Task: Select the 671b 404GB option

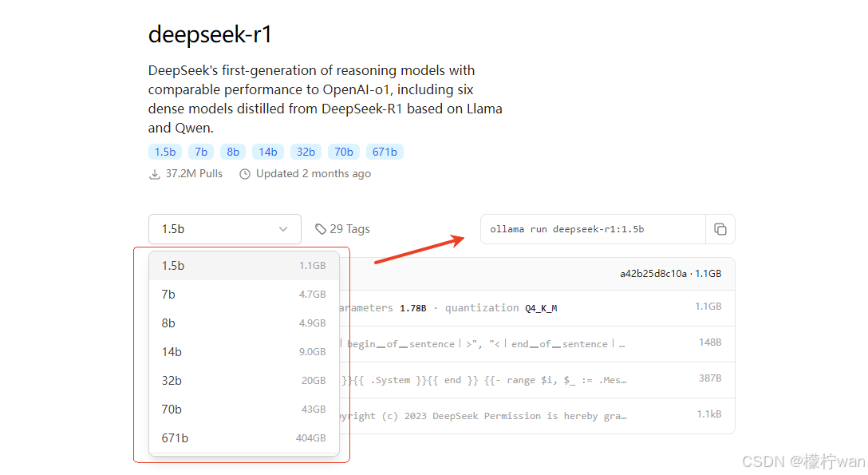Action: click(x=244, y=438)
